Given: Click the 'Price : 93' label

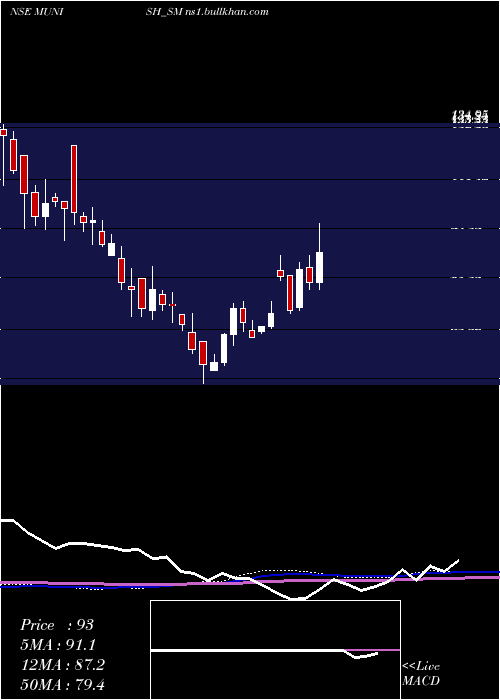Looking at the screenshot, I should [57, 625].
